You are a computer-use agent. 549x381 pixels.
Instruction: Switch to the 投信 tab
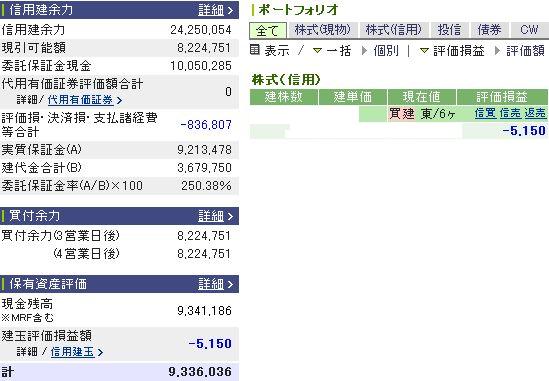450,30
